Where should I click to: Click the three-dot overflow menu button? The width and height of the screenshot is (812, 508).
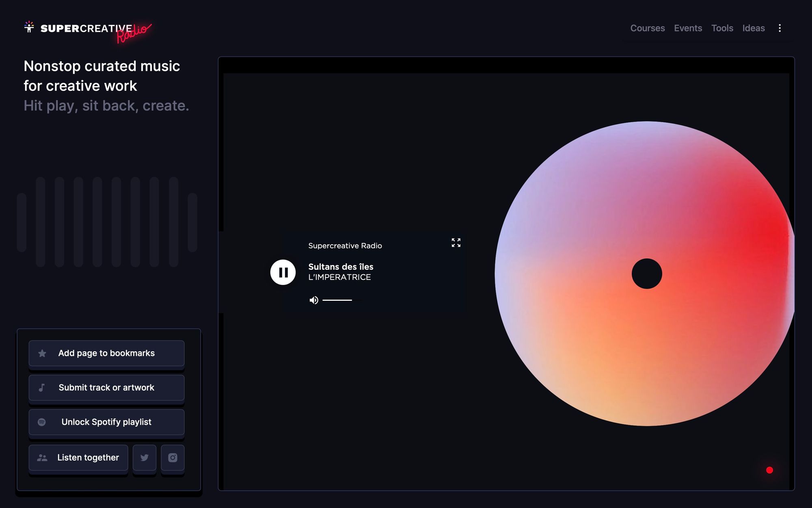pos(780,28)
